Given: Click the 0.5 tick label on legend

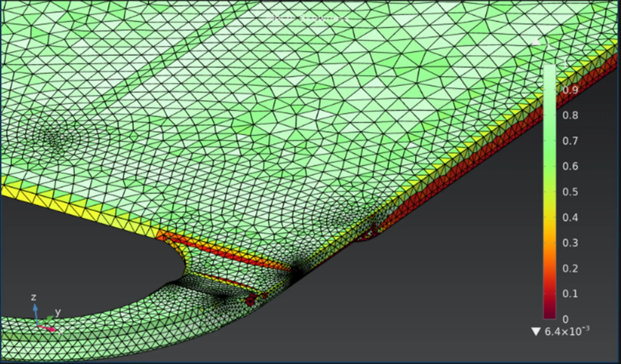Looking at the screenshot, I should click(x=570, y=192).
